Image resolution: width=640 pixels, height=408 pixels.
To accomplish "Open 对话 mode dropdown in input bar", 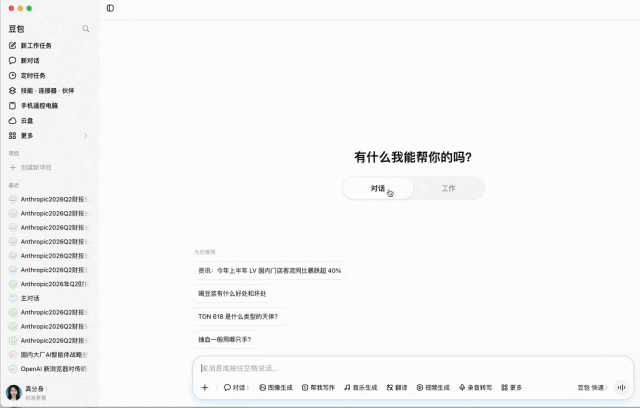I will pyautogui.click(x=236, y=388).
